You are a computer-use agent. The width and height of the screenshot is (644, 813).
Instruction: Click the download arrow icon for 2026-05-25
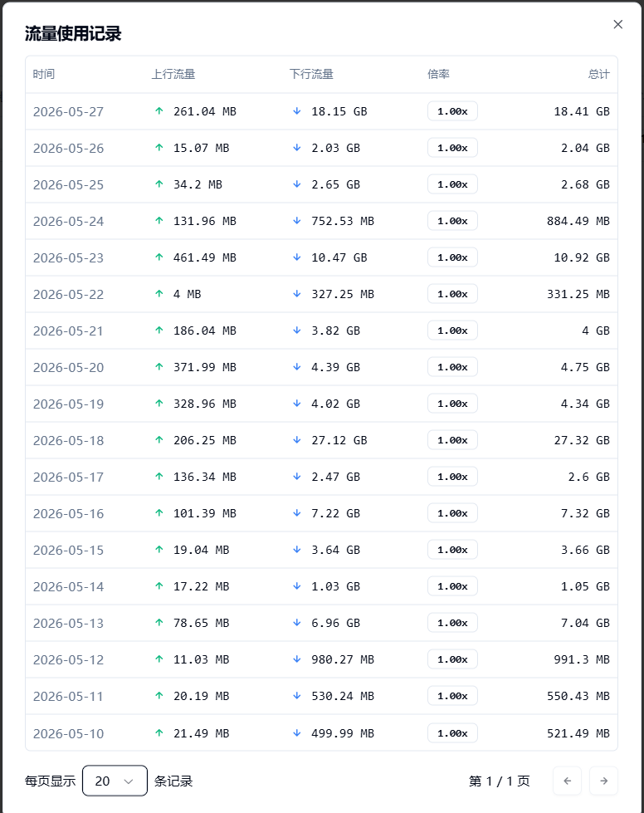click(x=297, y=184)
